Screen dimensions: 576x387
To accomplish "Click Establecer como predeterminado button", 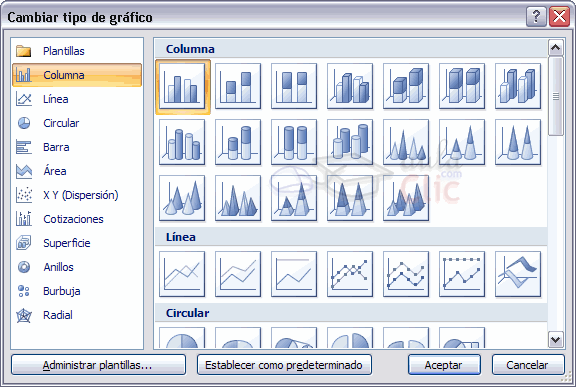I will pos(284,365).
